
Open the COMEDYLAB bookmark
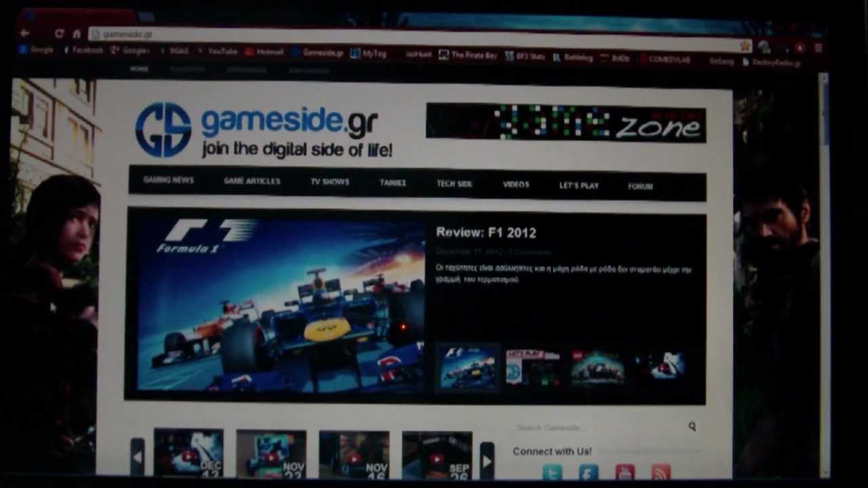(665, 60)
